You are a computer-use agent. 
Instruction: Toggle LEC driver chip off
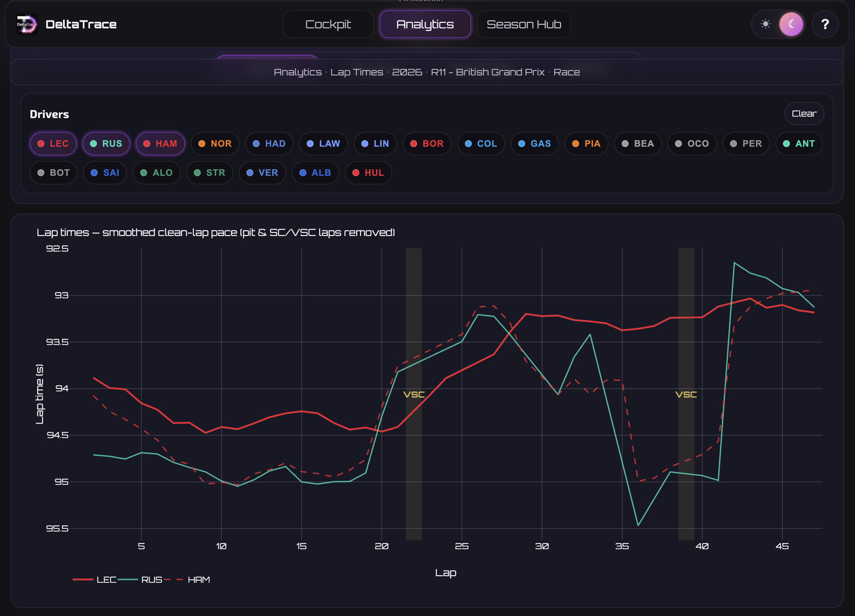click(53, 144)
